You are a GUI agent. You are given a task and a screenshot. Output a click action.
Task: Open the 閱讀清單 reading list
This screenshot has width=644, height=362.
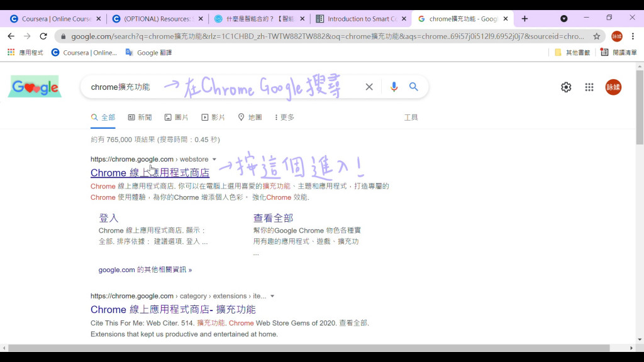tap(619, 53)
